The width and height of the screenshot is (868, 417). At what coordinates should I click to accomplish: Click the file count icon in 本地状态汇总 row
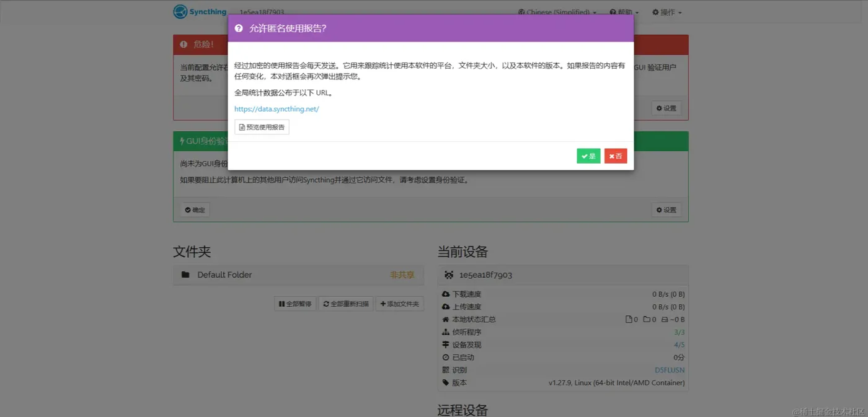point(629,320)
